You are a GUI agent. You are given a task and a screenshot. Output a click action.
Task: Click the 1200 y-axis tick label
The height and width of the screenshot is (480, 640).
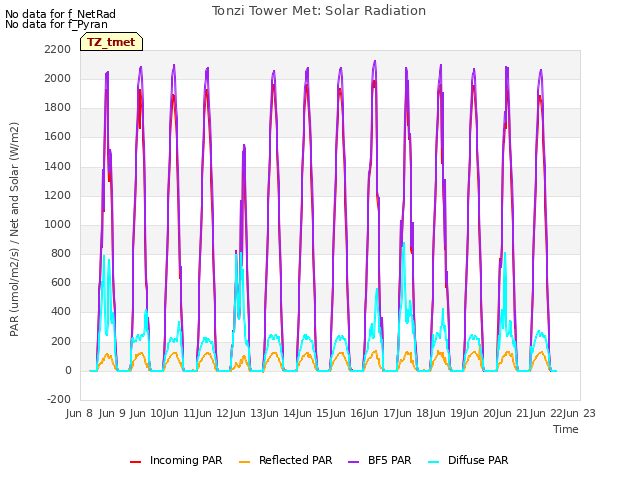58,196
